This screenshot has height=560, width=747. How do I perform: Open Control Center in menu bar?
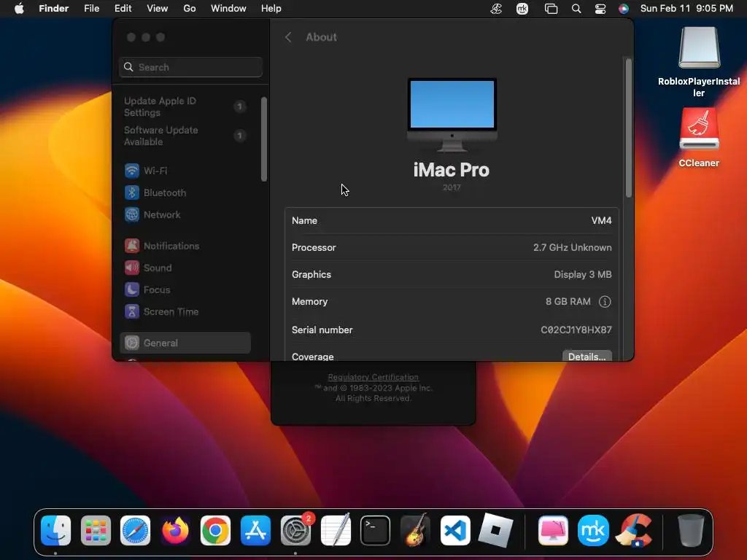point(600,9)
